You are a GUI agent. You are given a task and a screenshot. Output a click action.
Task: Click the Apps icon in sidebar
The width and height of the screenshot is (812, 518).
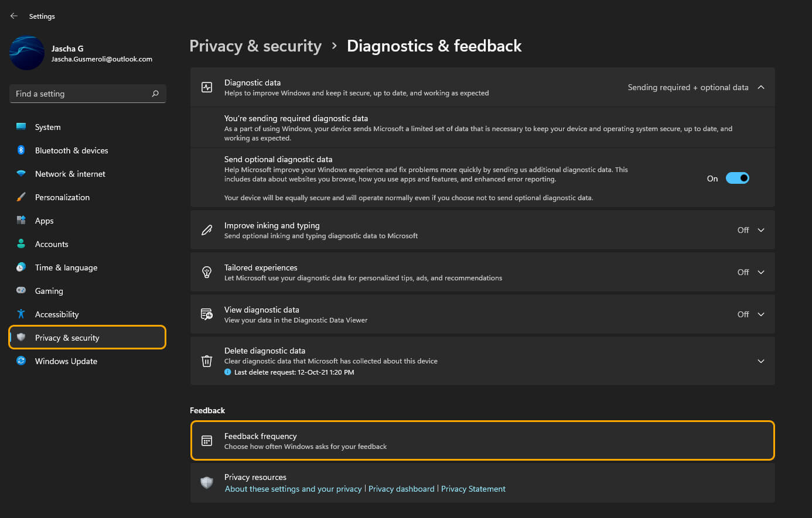[21, 220]
